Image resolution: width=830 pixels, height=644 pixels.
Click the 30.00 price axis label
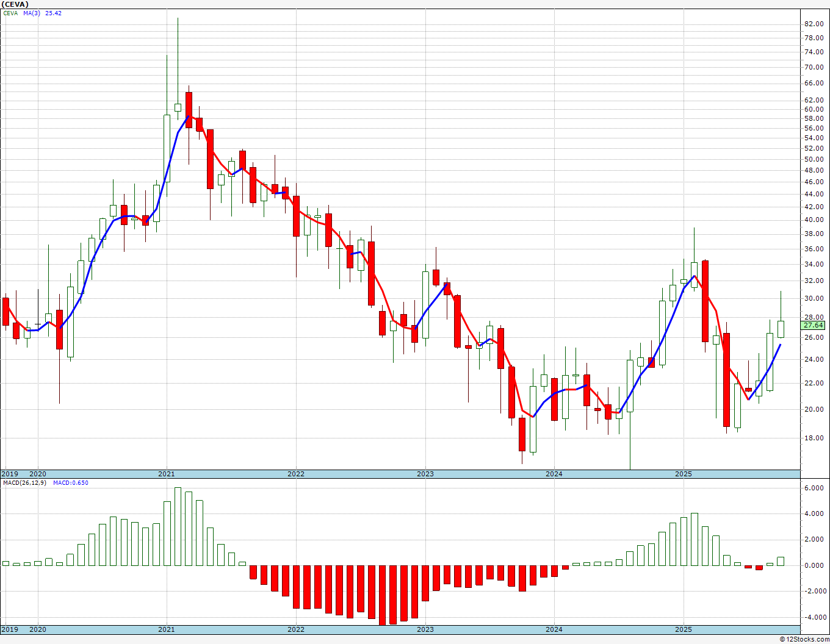(x=814, y=298)
